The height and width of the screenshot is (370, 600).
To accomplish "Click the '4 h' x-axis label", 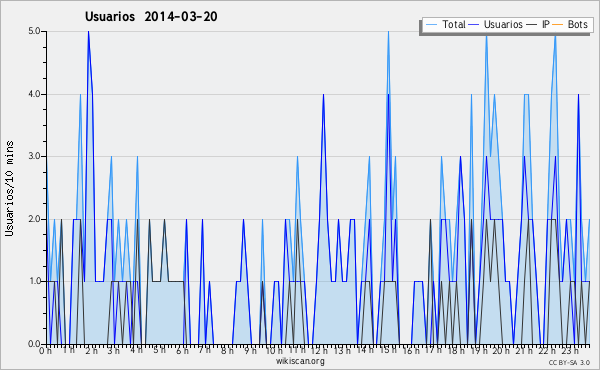I will pos(136,350).
